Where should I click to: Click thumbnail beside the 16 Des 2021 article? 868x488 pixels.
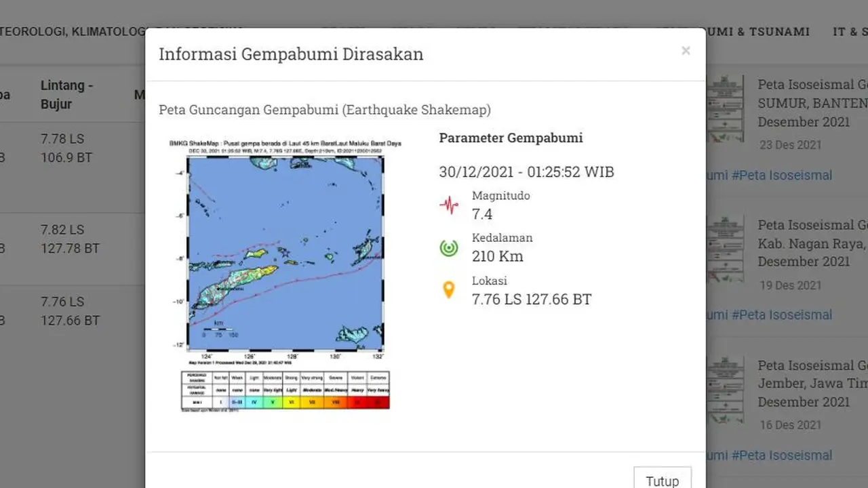725,390
